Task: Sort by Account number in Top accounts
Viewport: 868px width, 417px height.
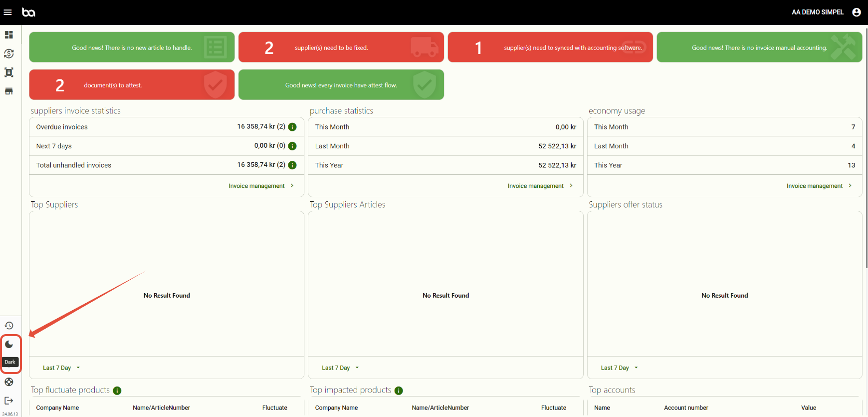Action: tap(686, 408)
